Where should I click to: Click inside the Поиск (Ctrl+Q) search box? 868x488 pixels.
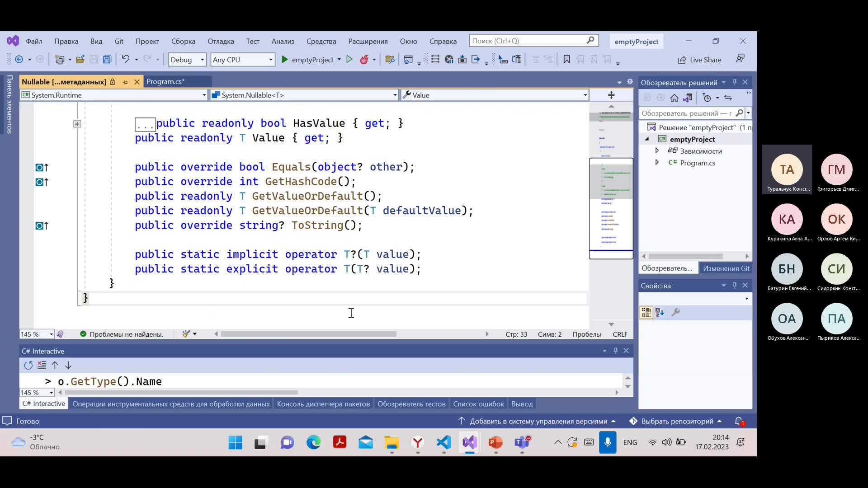click(533, 41)
